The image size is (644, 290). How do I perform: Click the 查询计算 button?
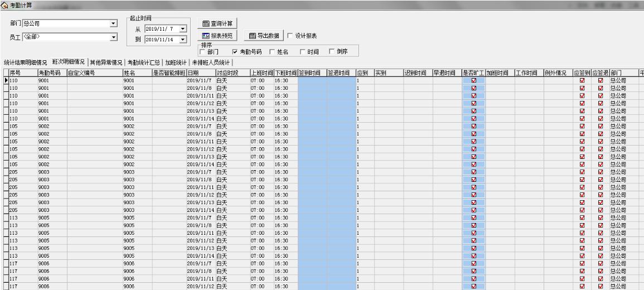(217, 23)
